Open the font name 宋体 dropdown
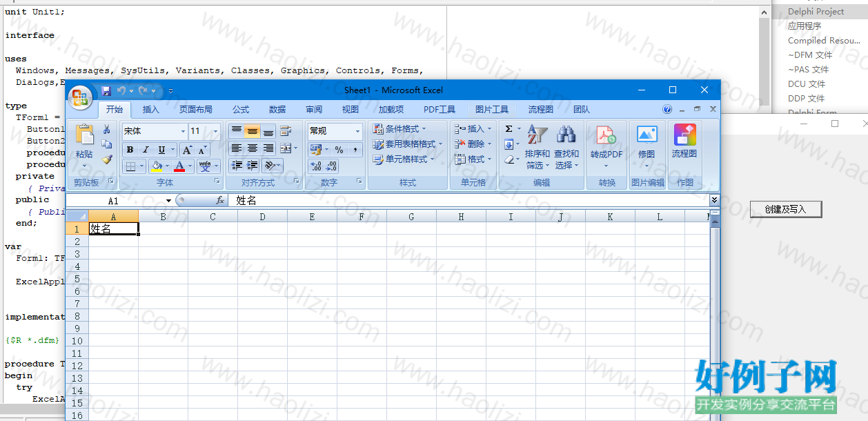This screenshot has width=868, height=421. coord(183,131)
